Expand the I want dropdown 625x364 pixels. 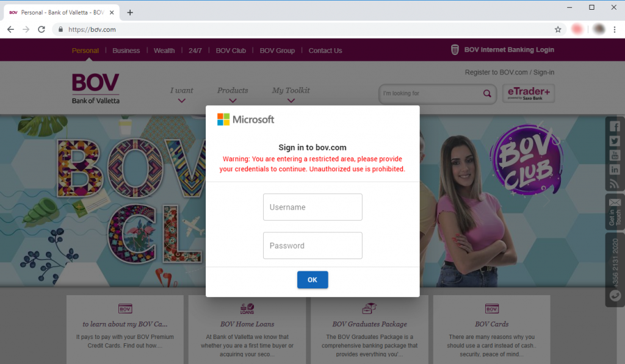click(x=182, y=95)
